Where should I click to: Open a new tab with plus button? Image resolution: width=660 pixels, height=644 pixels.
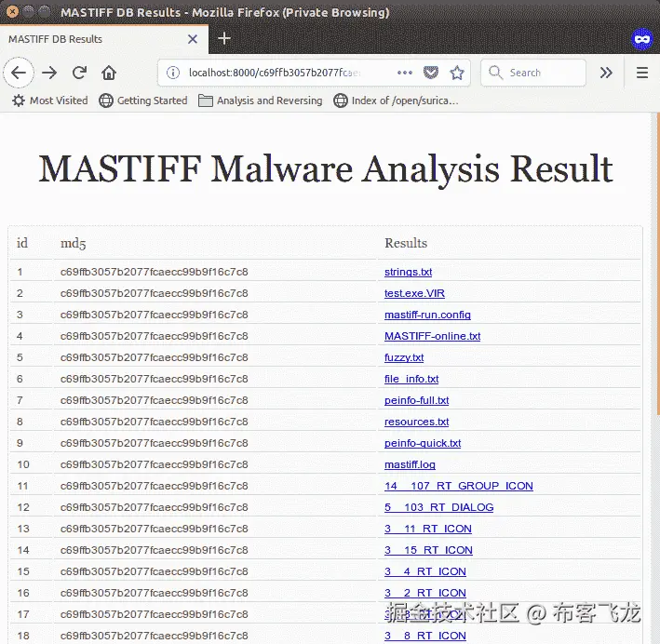pos(224,39)
